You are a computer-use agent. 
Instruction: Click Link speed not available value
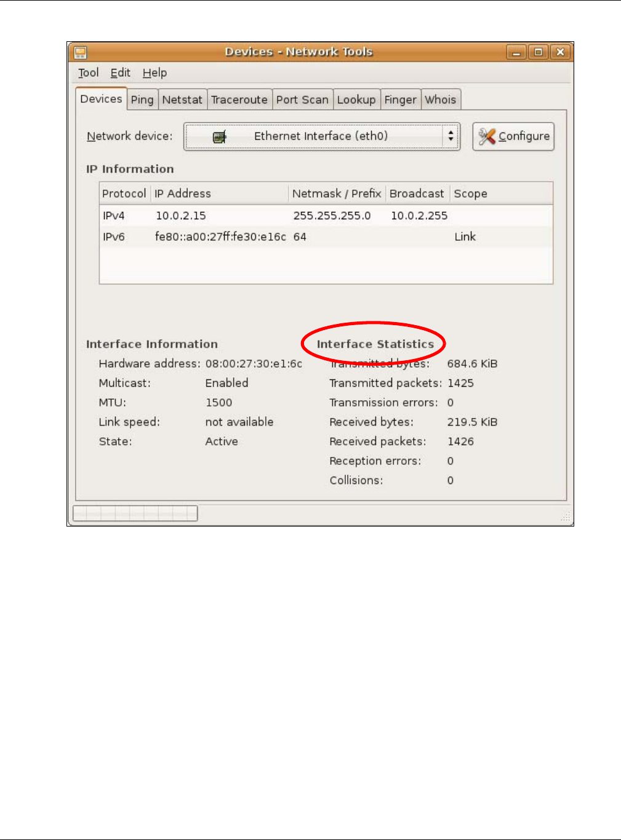click(239, 422)
